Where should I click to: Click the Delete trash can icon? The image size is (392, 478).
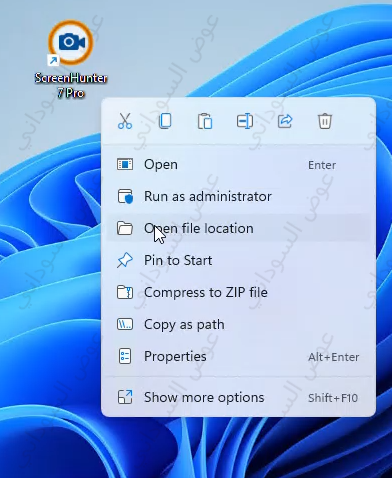pyautogui.click(x=325, y=121)
